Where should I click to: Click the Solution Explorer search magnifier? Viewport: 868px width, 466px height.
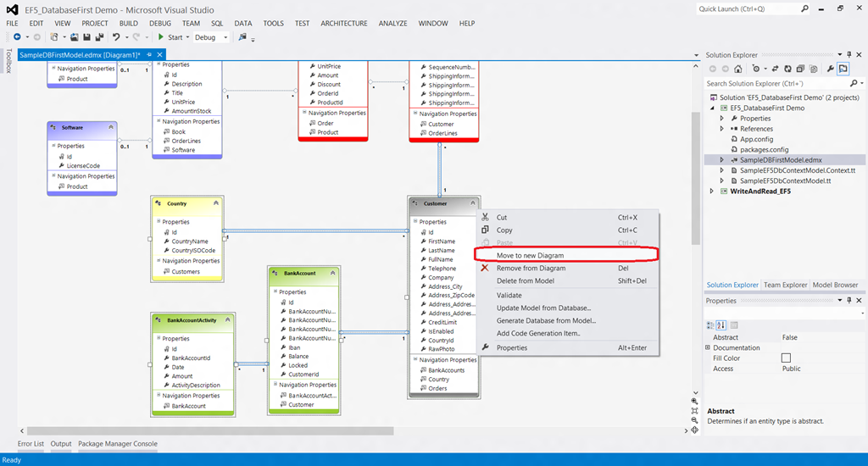click(x=854, y=84)
